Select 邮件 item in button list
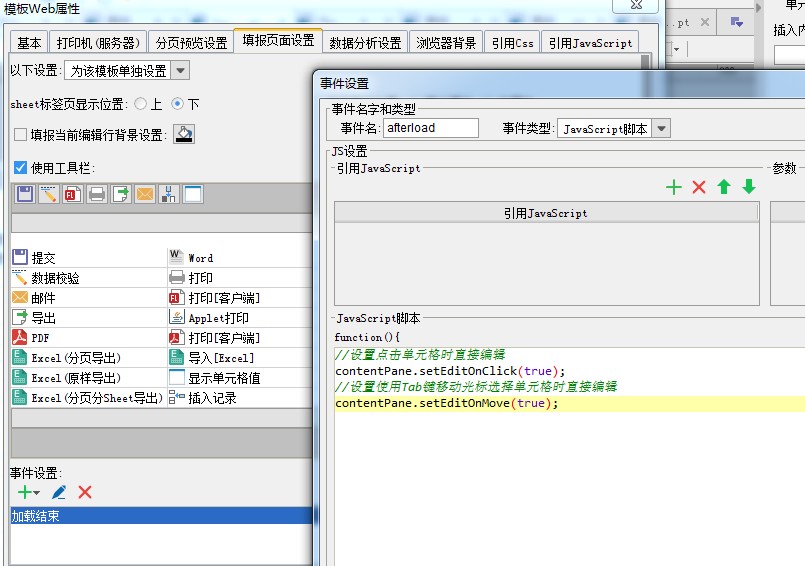Screen dimensions: 805x566 [x=88, y=298]
